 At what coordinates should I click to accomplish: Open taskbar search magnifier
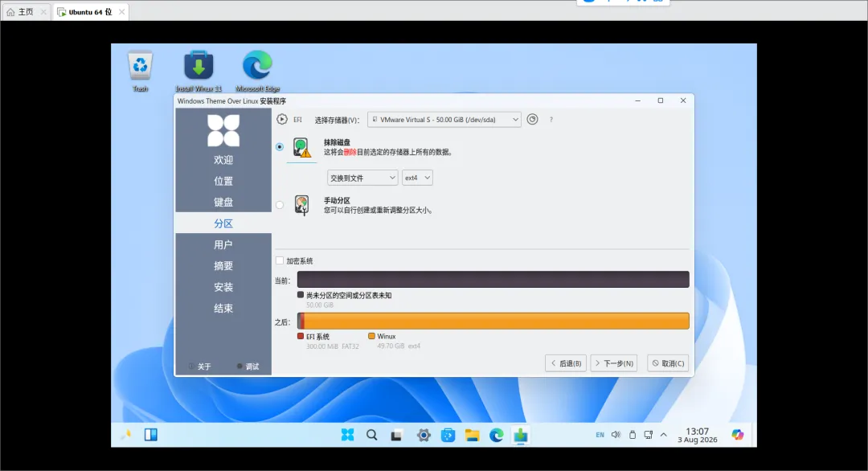tap(372, 435)
